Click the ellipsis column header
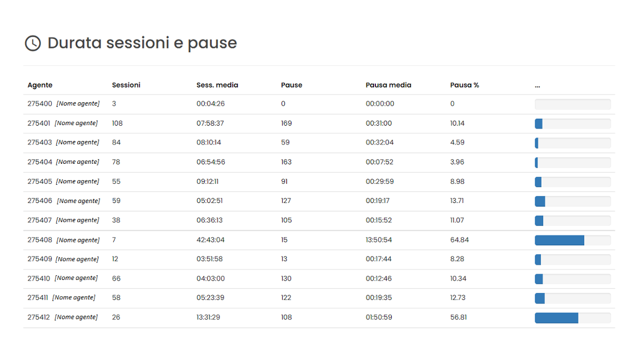This screenshot has height=364, width=637. point(537,85)
